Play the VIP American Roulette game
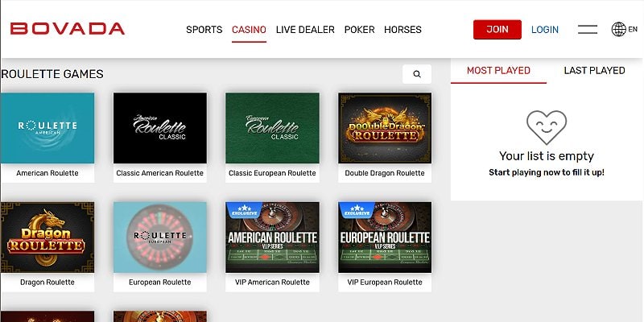 click(271, 237)
